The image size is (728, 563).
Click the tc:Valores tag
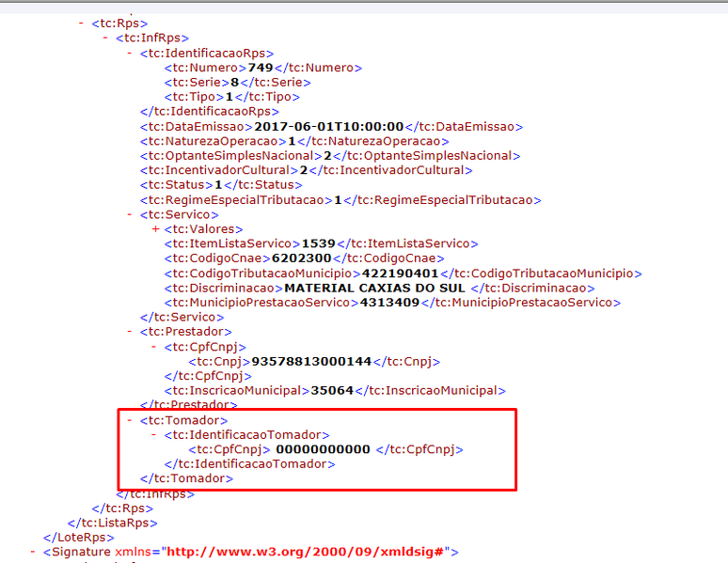coord(203,228)
